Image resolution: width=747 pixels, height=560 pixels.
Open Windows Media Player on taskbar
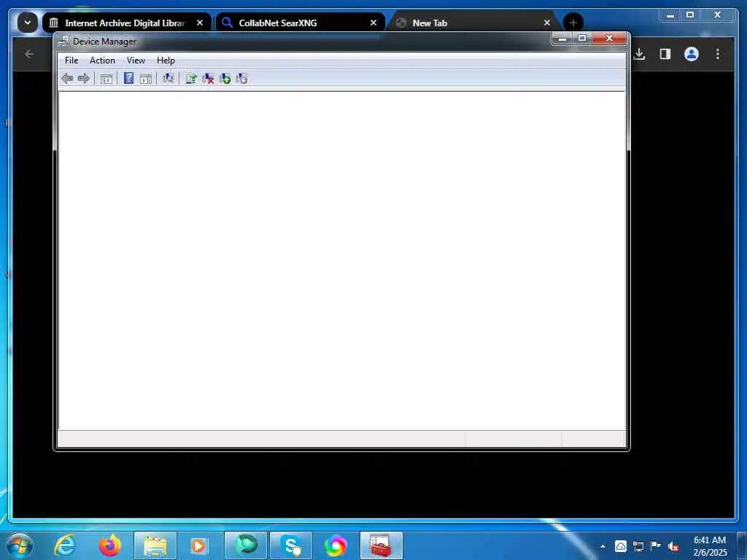(198, 545)
